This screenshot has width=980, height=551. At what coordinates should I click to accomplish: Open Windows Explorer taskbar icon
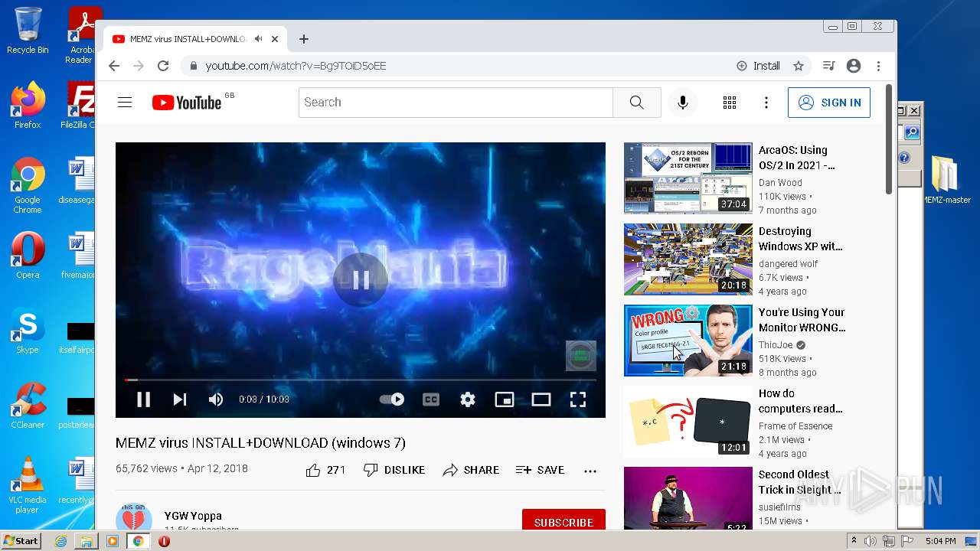click(x=87, y=541)
